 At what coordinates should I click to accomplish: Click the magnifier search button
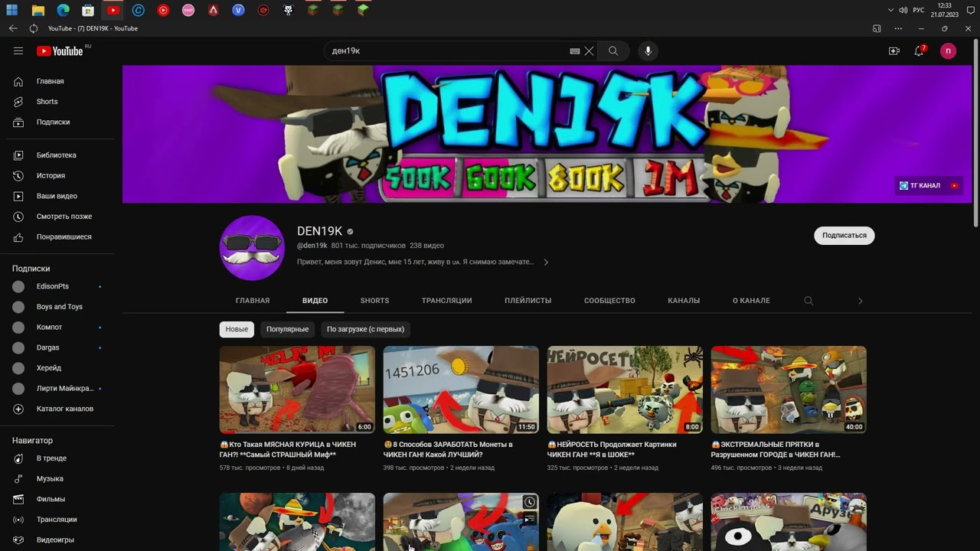point(613,51)
